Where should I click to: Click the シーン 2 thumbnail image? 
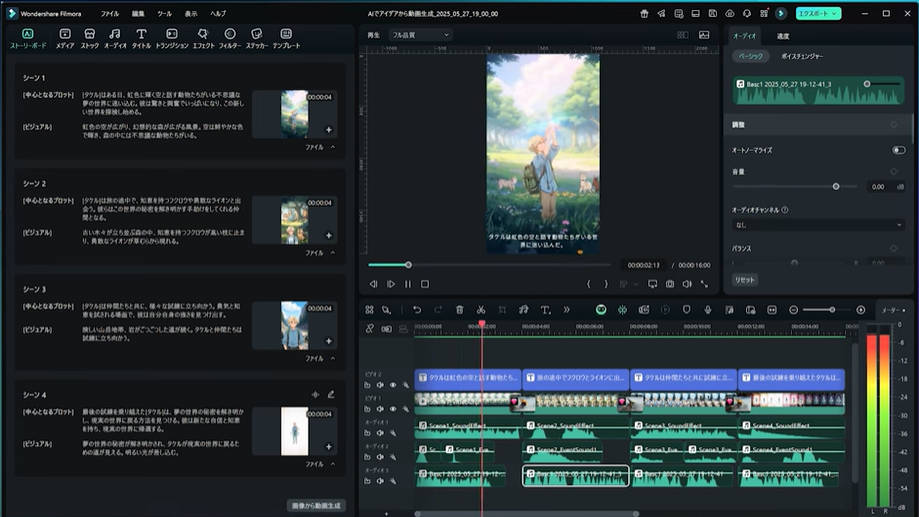(x=294, y=220)
